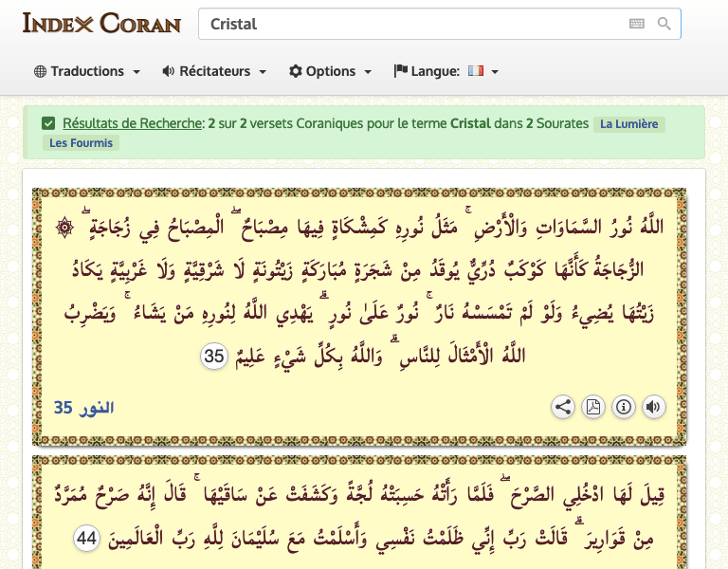
Task: Click the magnifier search icon
Action: (664, 24)
